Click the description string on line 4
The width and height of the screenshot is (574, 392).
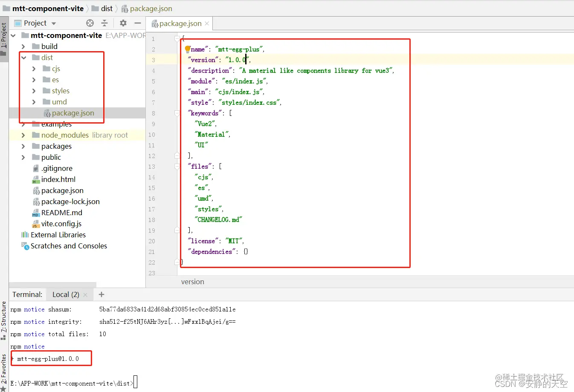pos(316,70)
